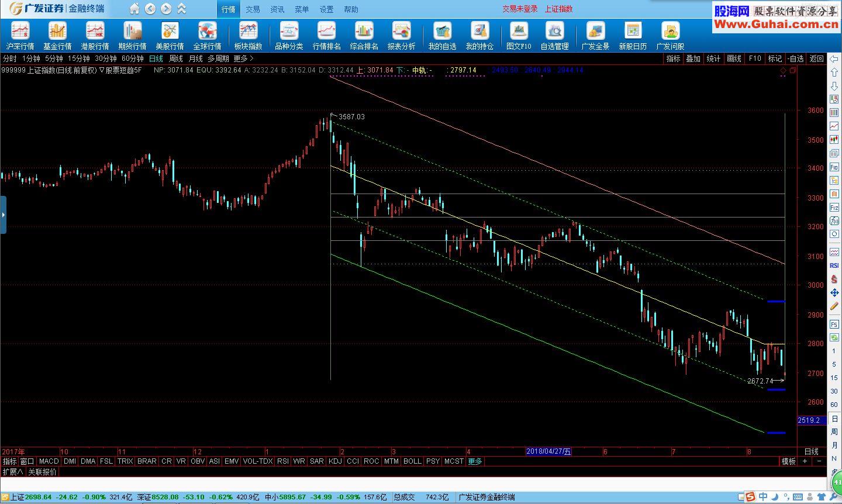Click the F10 icon in right sidebar

click(x=834, y=167)
